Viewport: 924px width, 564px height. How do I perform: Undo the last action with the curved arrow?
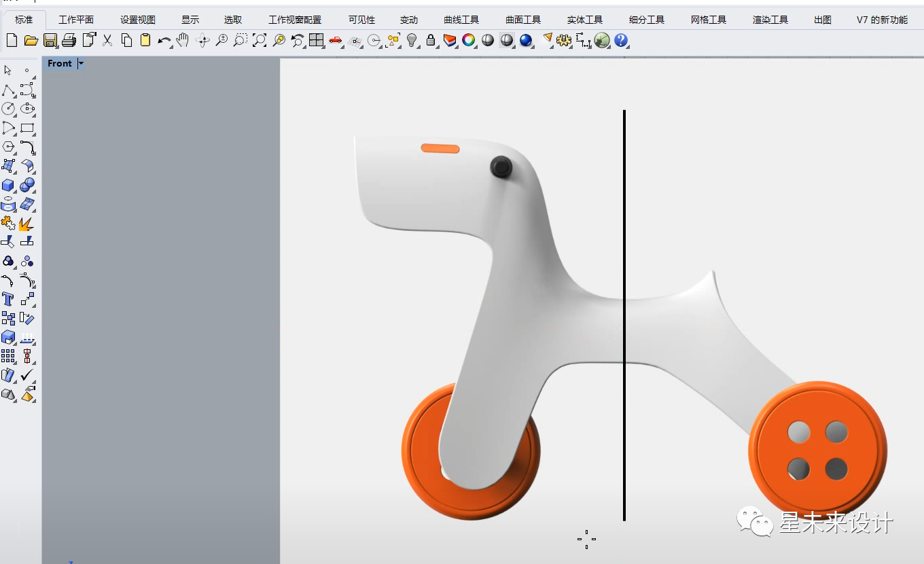(x=164, y=41)
